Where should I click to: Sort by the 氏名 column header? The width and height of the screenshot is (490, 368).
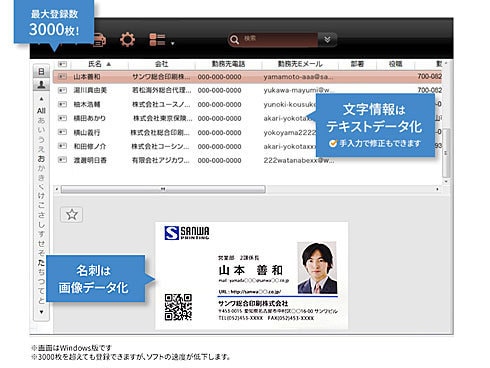[95, 64]
